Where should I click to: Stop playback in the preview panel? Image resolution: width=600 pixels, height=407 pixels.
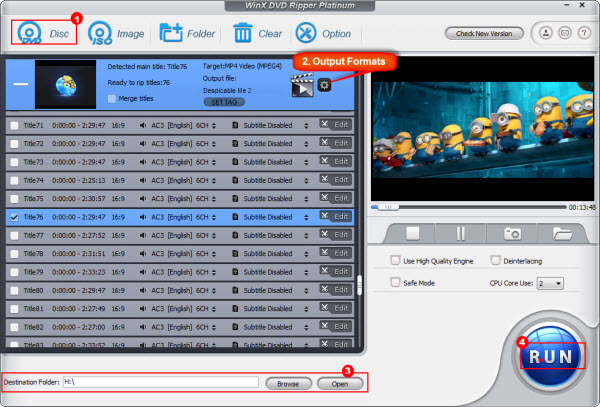tap(412, 233)
